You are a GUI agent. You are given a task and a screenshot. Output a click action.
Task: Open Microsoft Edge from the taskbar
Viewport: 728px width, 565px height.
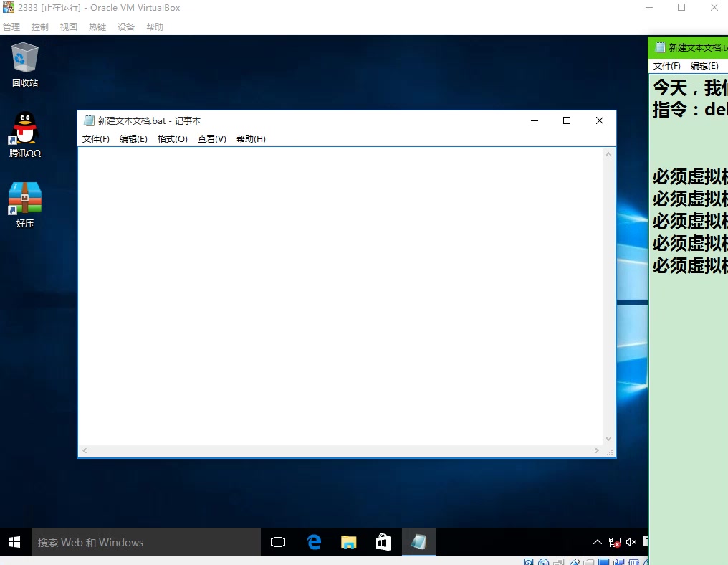pos(314,542)
